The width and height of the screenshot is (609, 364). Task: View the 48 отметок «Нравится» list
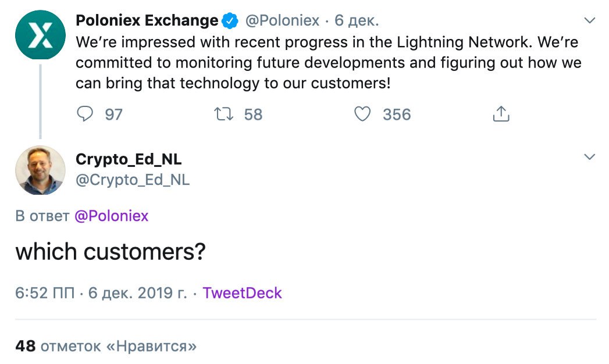click(x=106, y=346)
